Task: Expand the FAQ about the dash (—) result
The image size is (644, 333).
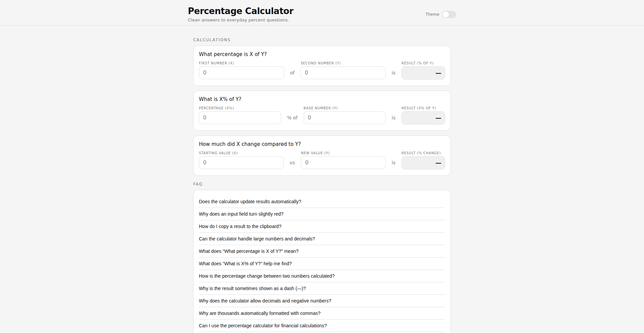Action: (x=252, y=288)
